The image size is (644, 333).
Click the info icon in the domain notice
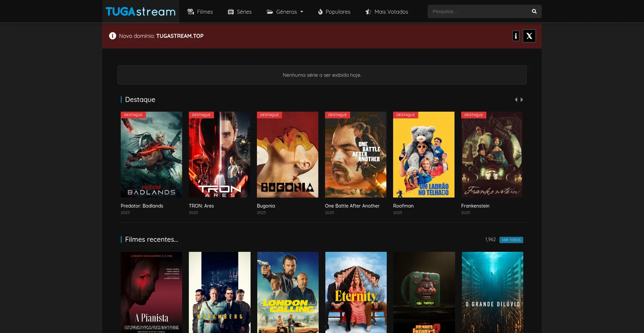113,36
